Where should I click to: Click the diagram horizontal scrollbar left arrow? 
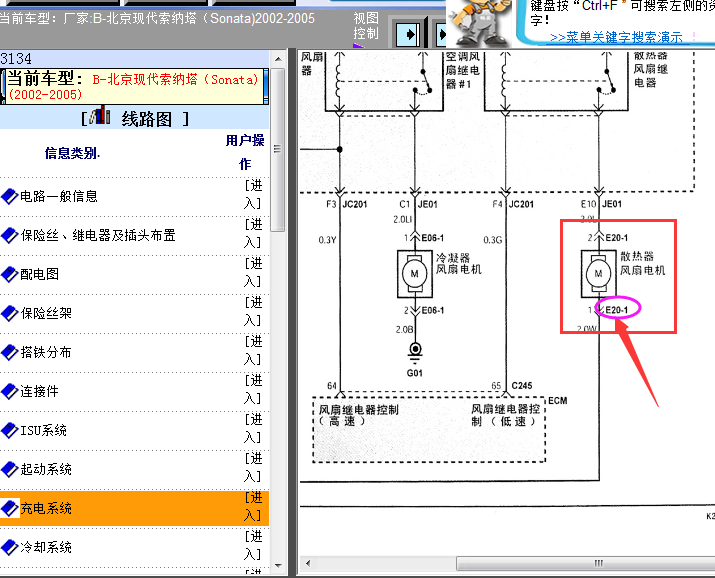[308, 563]
